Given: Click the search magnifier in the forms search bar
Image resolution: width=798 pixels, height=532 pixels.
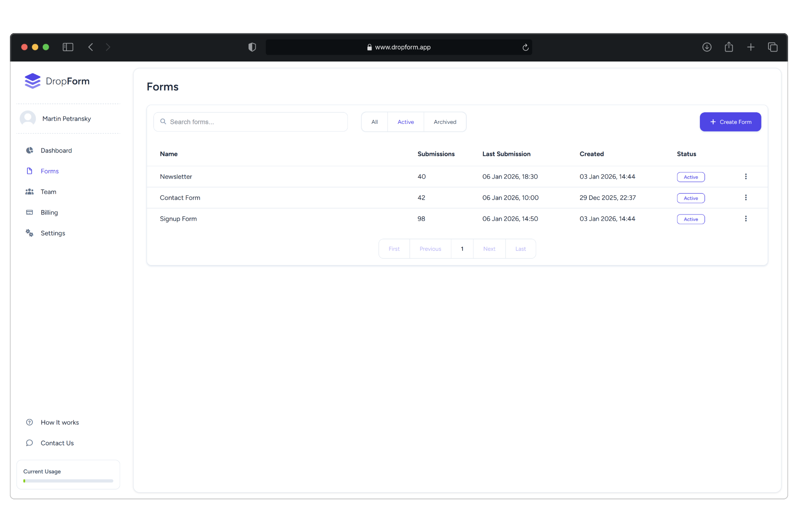Looking at the screenshot, I should pos(164,121).
